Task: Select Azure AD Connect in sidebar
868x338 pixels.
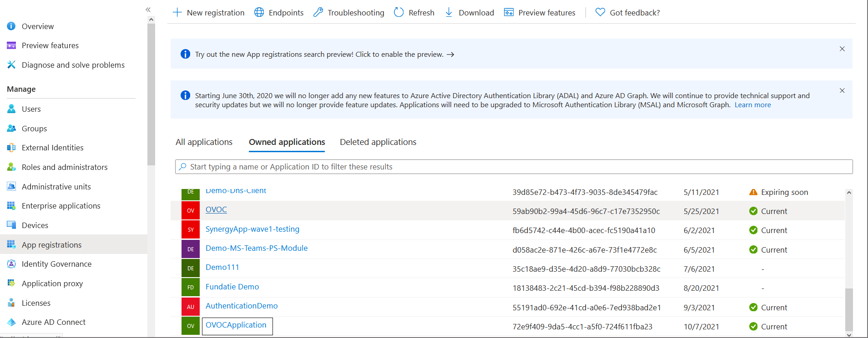Action: pyautogui.click(x=53, y=322)
